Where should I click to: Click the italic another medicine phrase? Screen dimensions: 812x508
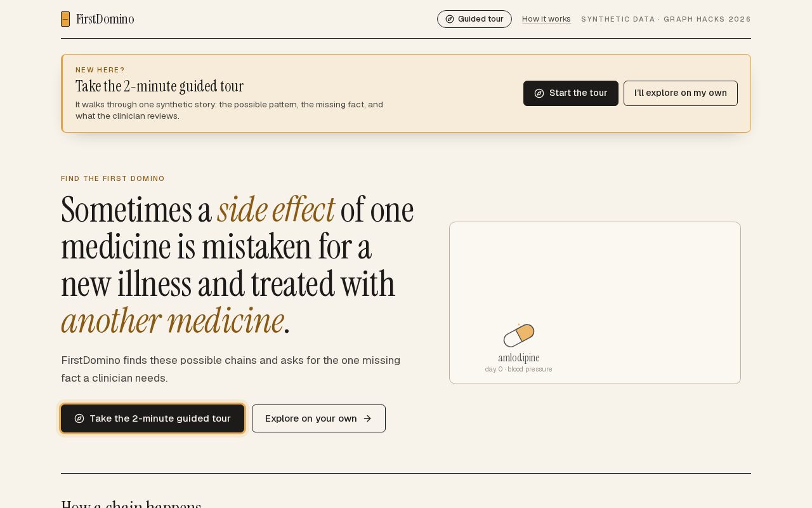(173, 321)
